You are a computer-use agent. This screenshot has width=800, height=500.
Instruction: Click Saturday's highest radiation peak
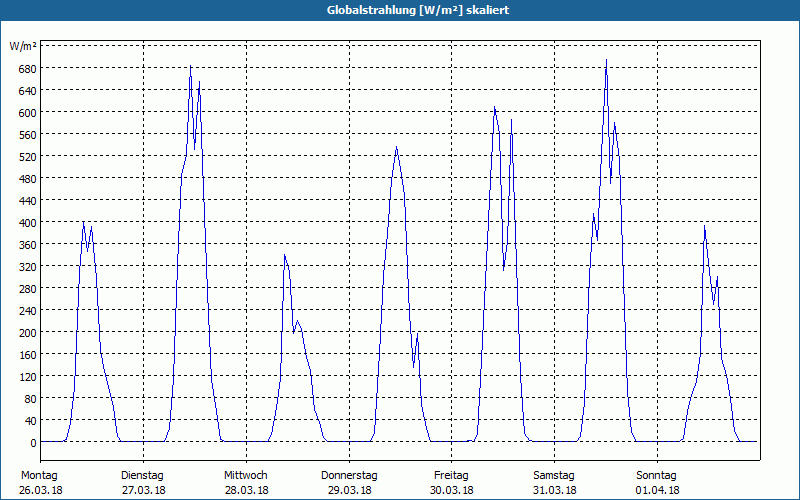(606, 60)
